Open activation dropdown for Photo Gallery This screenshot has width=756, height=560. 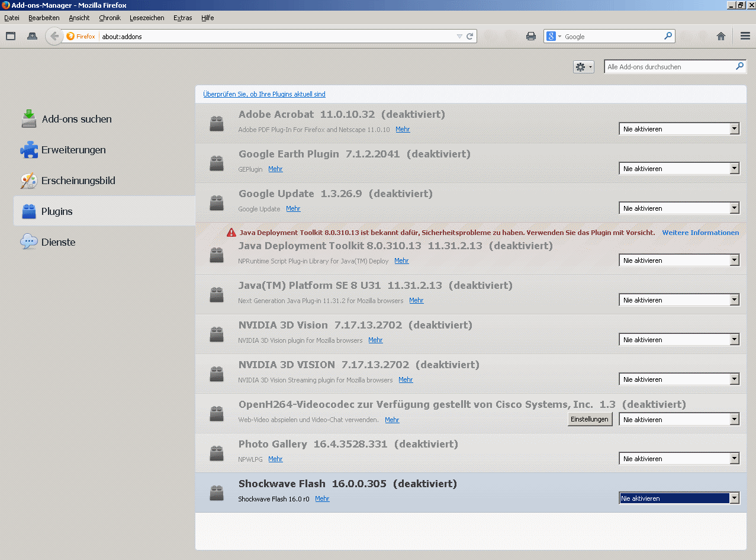(679, 459)
